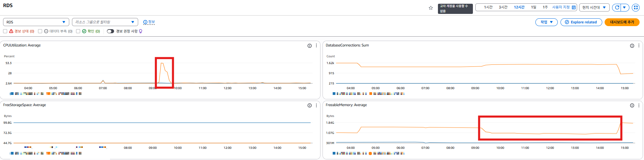Viewport: 644px width, 160px height.
Task: Click the 72.3G label on the FreeStorageSpace axis
Action: (x=7, y=133)
